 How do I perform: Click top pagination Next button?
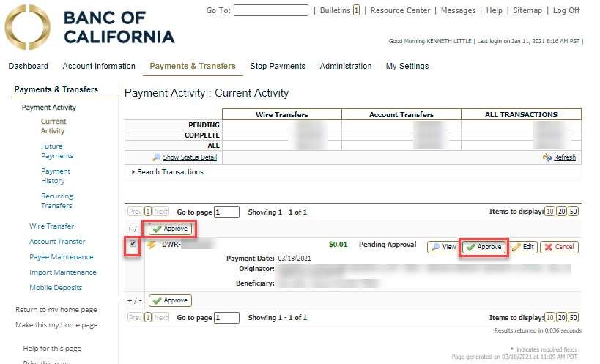[161, 212]
